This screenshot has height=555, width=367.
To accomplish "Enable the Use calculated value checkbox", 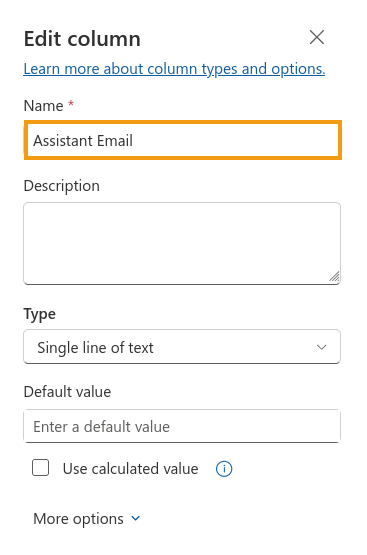I will click(41, 468).
